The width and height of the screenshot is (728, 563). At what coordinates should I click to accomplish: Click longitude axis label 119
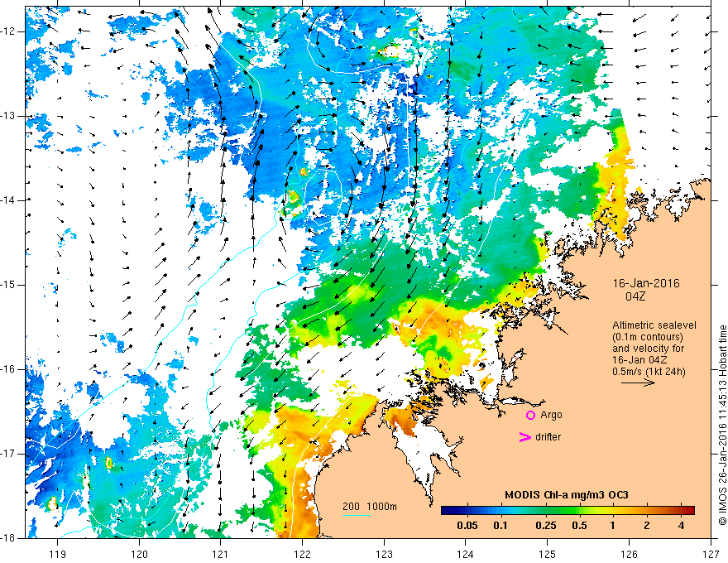click(x=58, y=554)
